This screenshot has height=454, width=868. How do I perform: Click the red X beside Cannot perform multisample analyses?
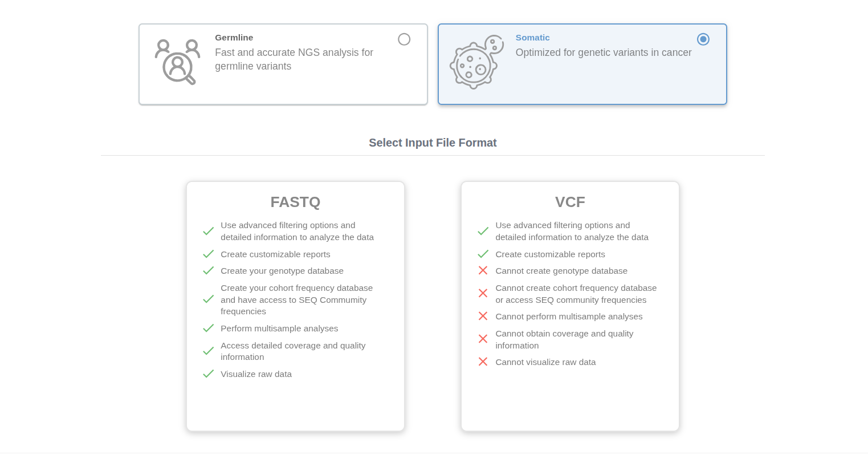tap(483, 316)
